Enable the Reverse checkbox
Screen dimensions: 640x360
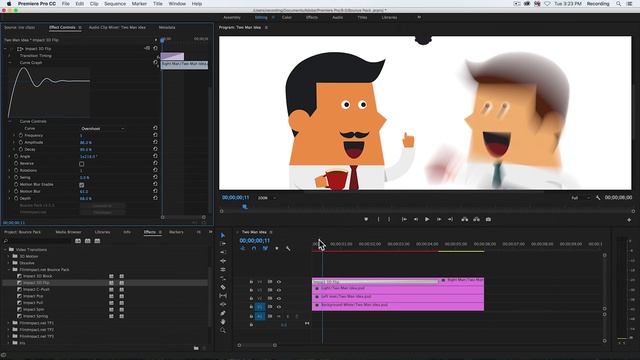(x=82, y=164)
